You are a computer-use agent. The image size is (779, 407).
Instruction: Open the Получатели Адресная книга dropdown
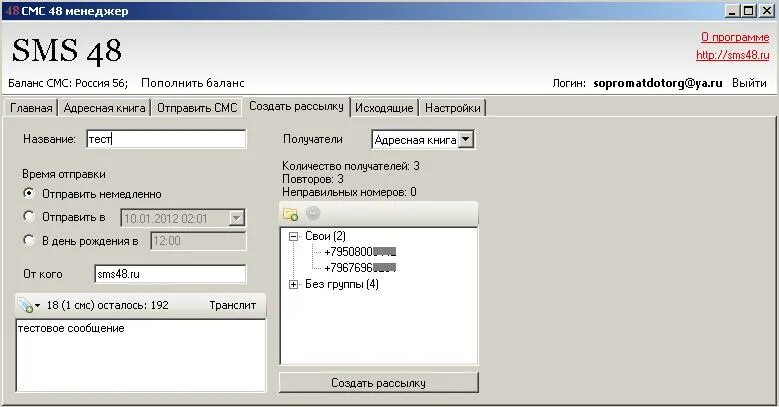click(466, 140)
